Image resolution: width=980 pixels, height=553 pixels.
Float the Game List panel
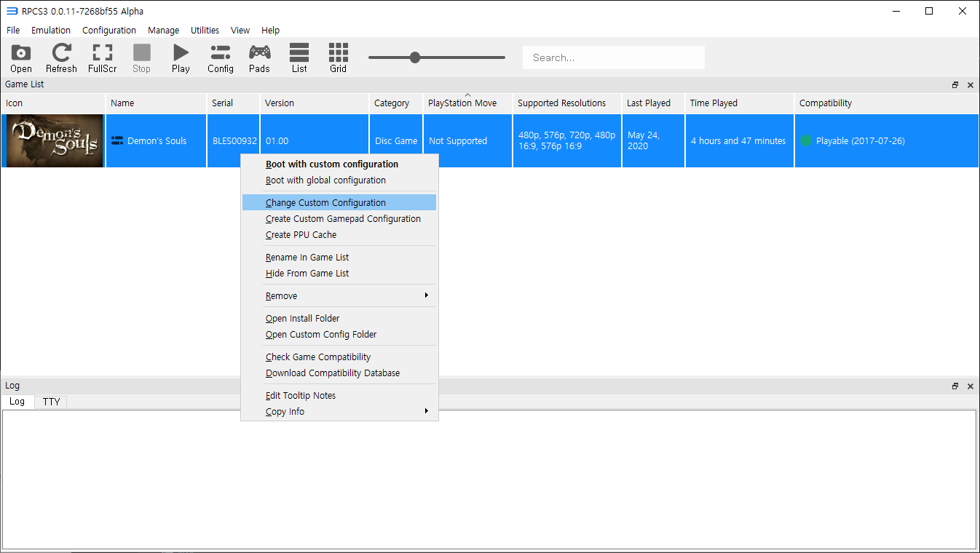point(955,85)
